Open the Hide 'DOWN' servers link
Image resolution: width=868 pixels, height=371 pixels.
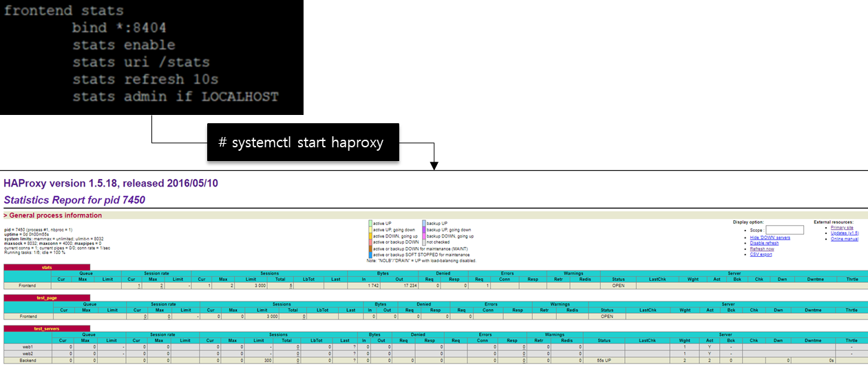(770, 237)
